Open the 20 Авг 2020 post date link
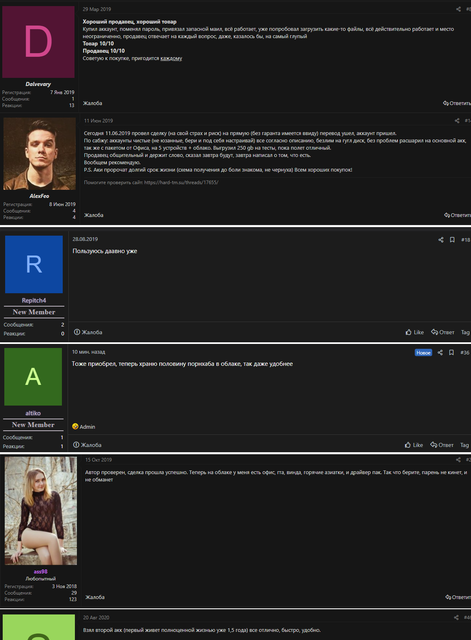Image resolution: width=471 pixels, height=640 pixels. tap(96, 618)
